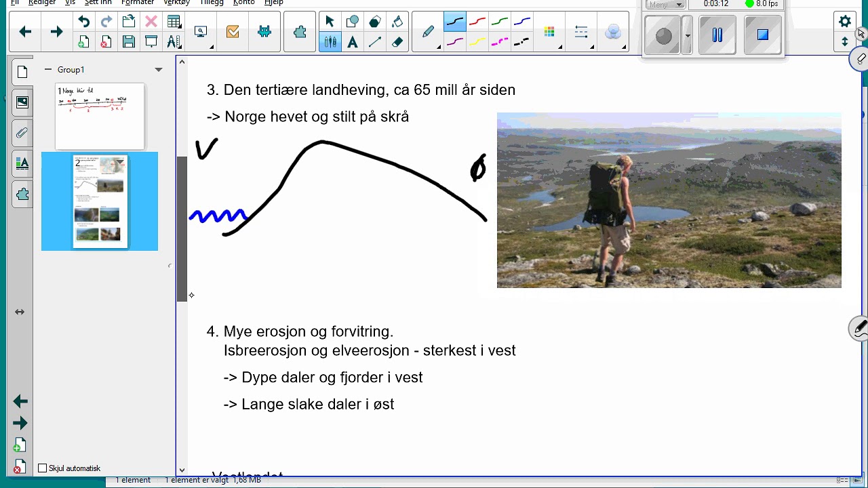
Task: Move sidebar with the double-arrow icon
Action: point(20,312)
